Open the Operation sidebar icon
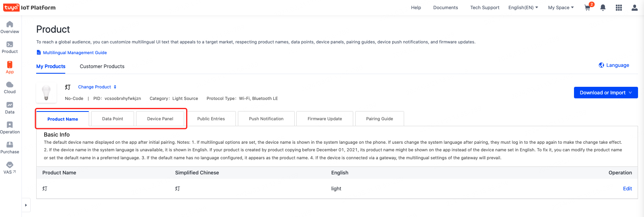The image size is (644, 217). [x=10, y=125]
